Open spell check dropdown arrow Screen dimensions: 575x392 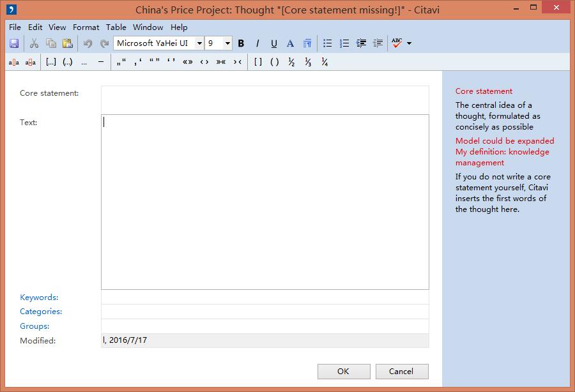410,43
